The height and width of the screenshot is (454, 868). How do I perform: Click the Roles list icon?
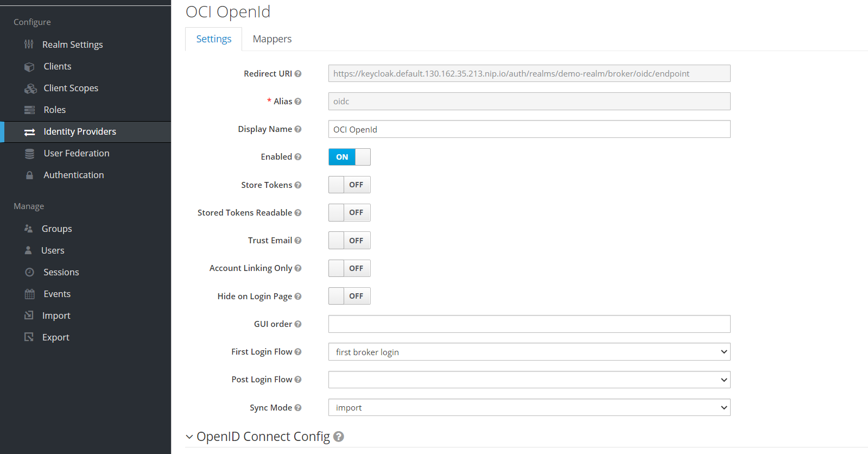click(29, 110)
